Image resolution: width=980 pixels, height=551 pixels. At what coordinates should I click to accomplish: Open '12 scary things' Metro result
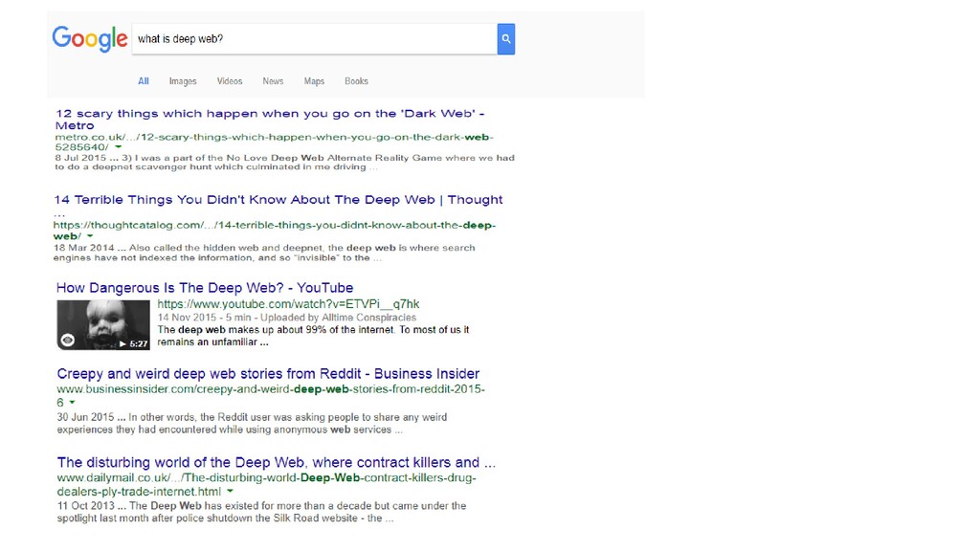(x=269, y=120)
